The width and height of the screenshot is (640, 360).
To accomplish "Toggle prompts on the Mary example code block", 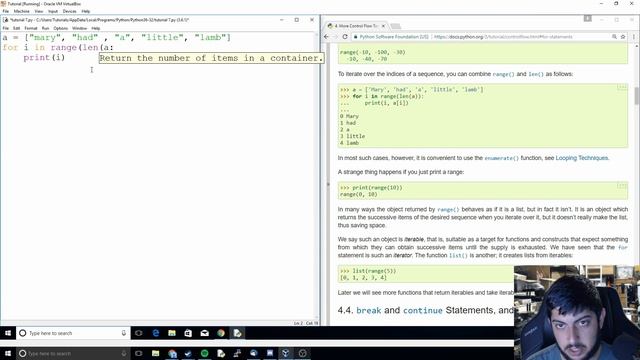I will pos(622,88).
